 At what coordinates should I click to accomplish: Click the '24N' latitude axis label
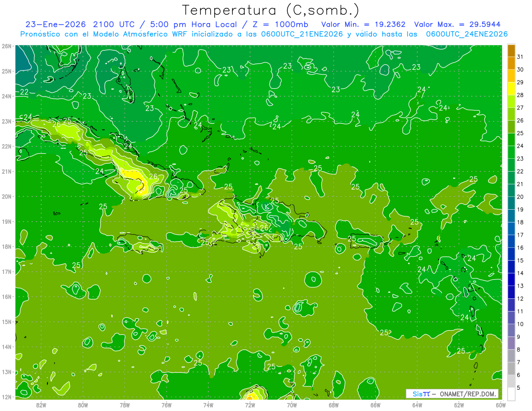click(6, 96)
